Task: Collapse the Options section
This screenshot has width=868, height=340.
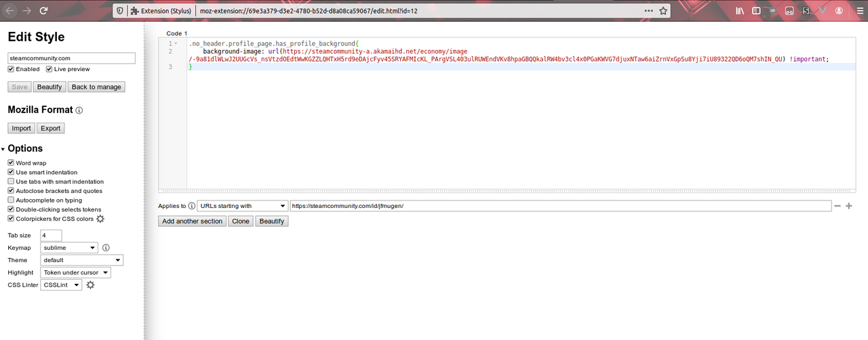Action: click(3, 149)
